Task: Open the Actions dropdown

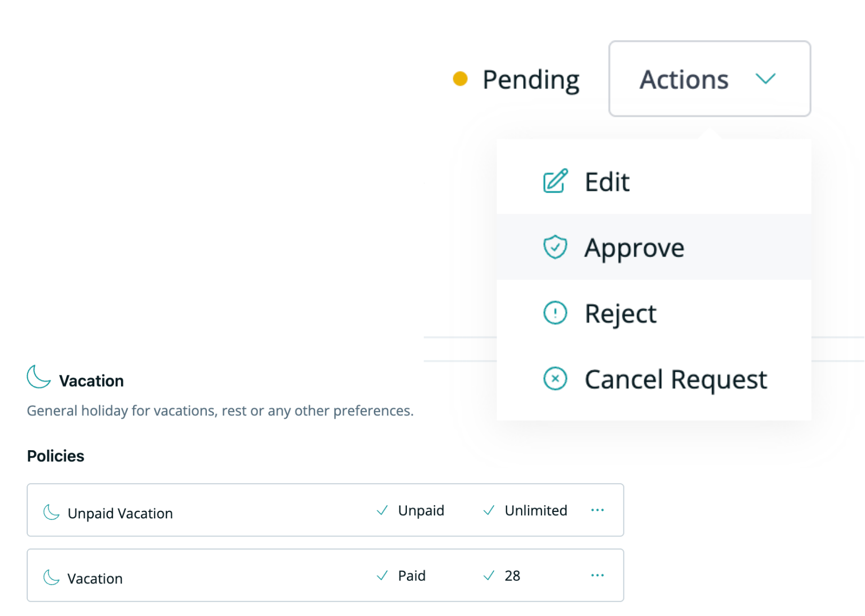Action: [x=709, y=79]
